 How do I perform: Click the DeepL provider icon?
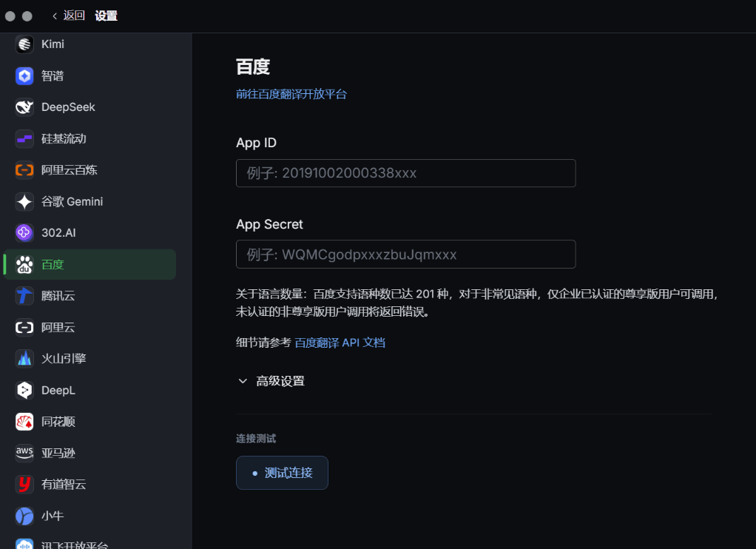click(x=24, y=390)
